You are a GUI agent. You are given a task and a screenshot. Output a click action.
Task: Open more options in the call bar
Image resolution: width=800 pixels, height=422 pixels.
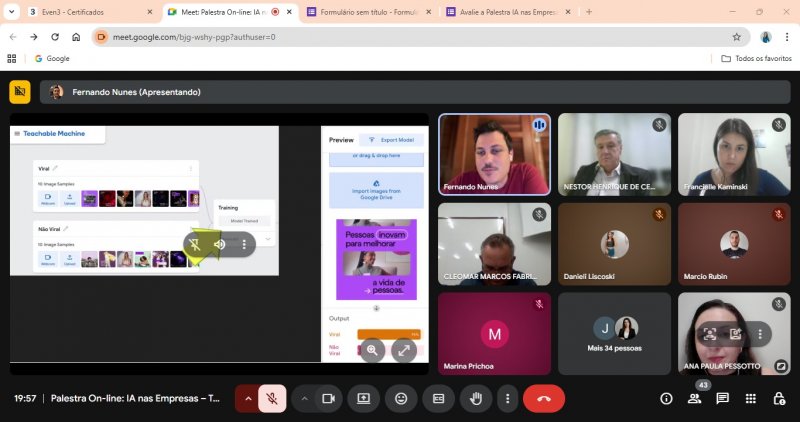pos(507,398)
